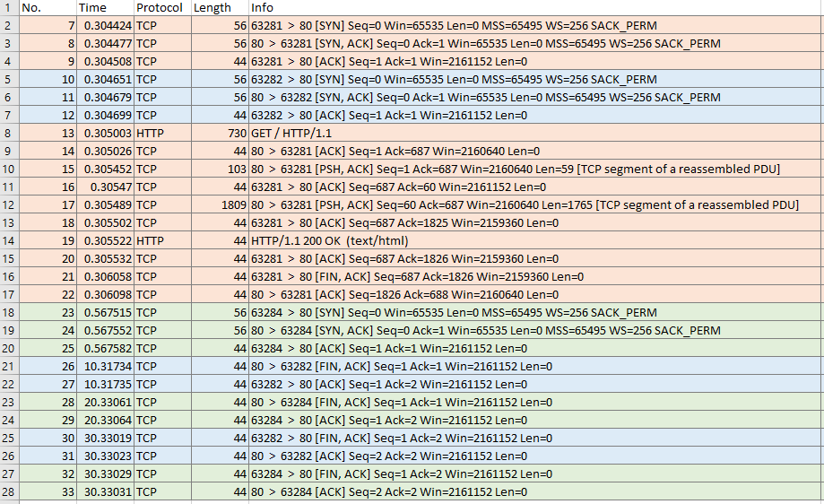The image size is (824, 504).
Task: Click the '80 > 63282 [FIN, ACK]' info cell
Action: pos(536,366)
